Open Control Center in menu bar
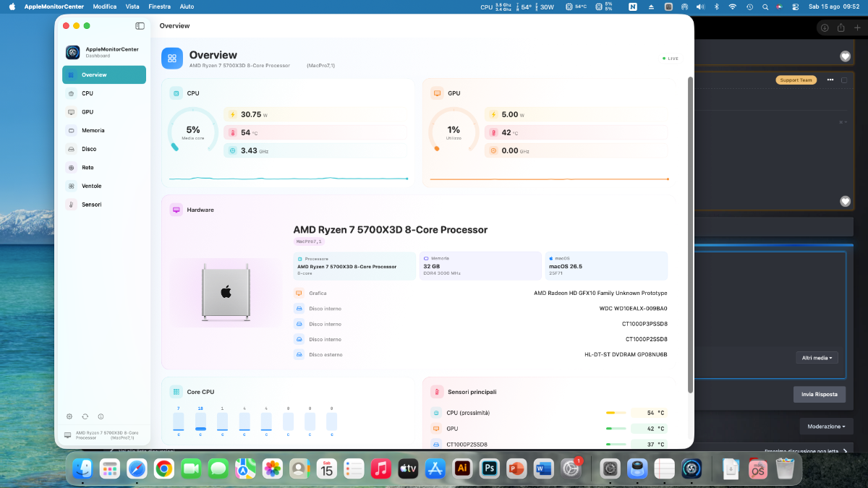 click(795, 7)
